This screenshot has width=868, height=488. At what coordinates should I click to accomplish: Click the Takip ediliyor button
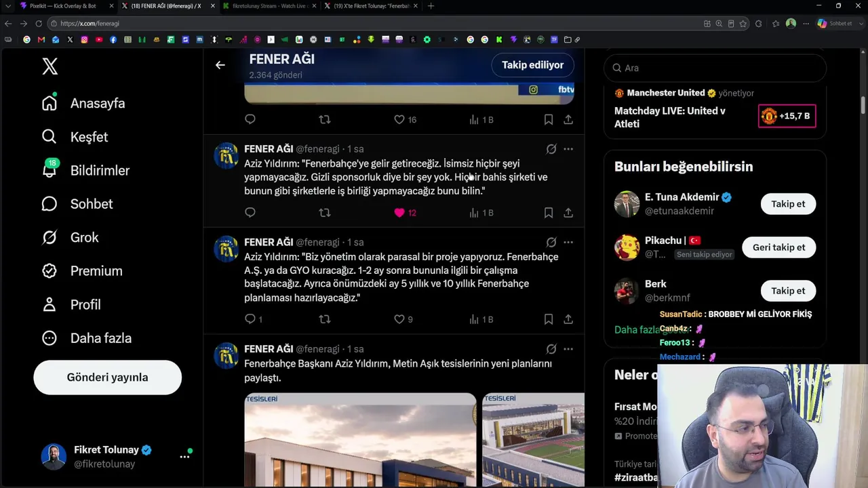533,65
